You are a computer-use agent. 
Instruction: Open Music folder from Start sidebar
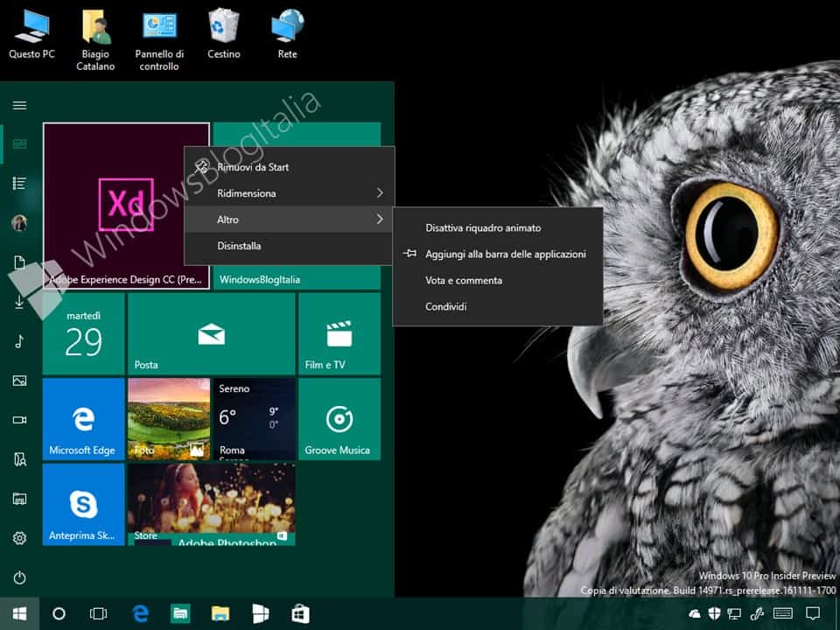tap(20, 341)
